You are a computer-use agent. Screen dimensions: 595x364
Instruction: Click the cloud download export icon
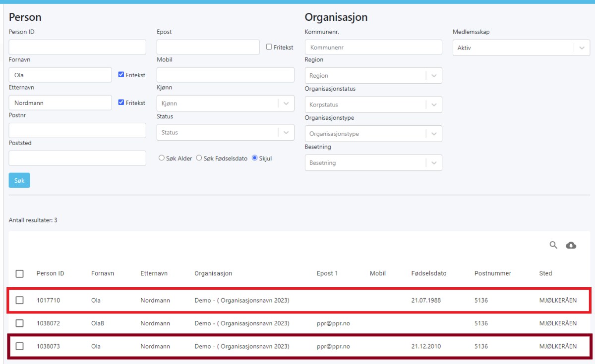coord(571,245)
